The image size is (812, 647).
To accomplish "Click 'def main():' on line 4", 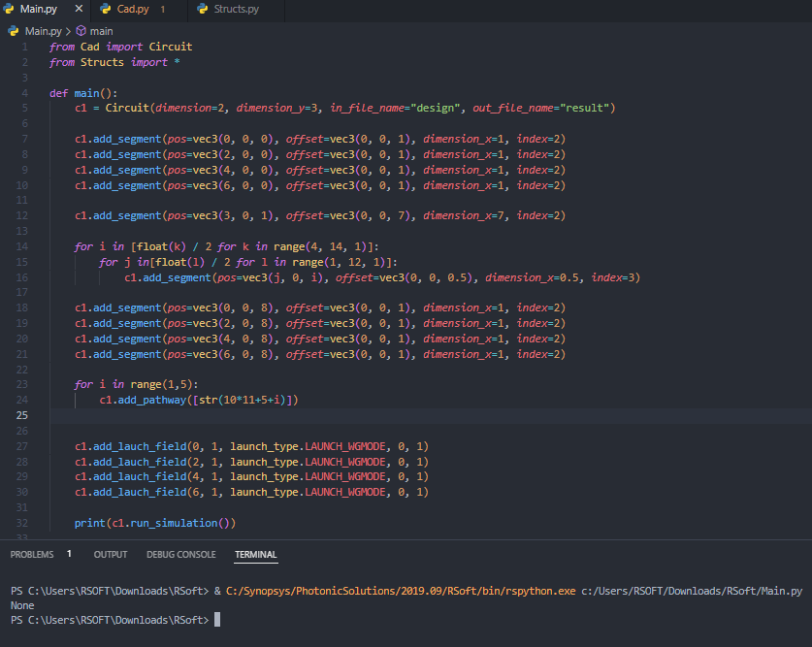I will click(x=83, y=93).
